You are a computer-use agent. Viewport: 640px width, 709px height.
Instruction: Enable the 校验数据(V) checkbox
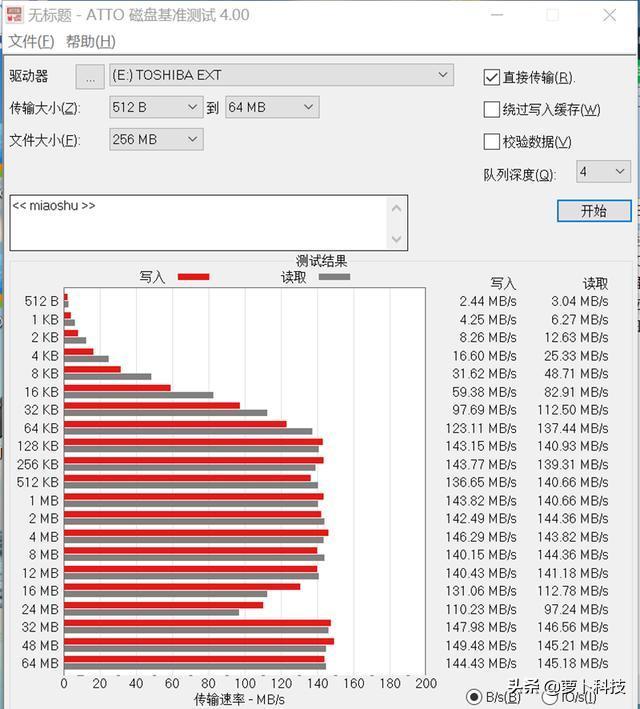(x=491, y=142)
